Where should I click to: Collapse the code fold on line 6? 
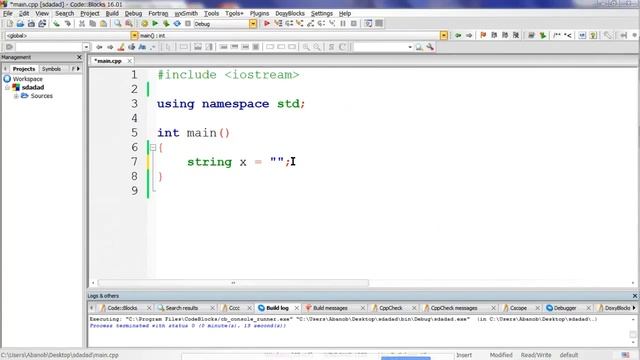click(153, 147)
